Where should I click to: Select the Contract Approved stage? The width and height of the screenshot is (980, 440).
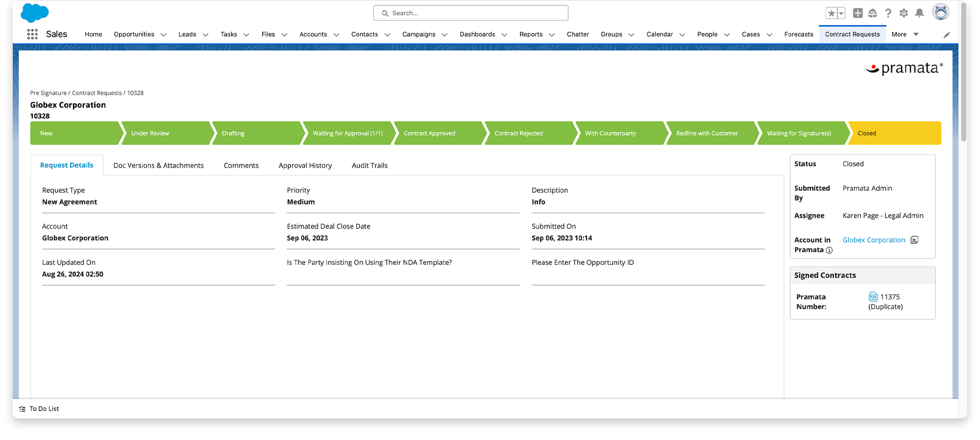(x=440, y=133)
